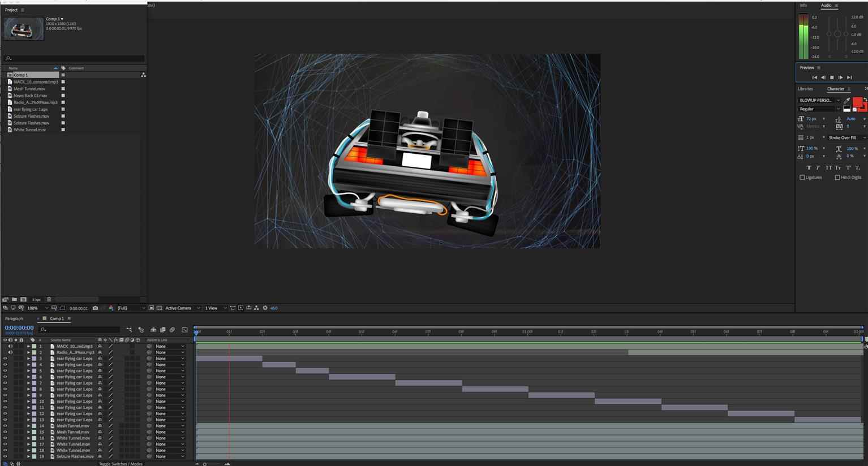The width and height of the screenshot is (868, 466).
Task: Select News Back 03.mov in Project
Action: coord(31,96)
